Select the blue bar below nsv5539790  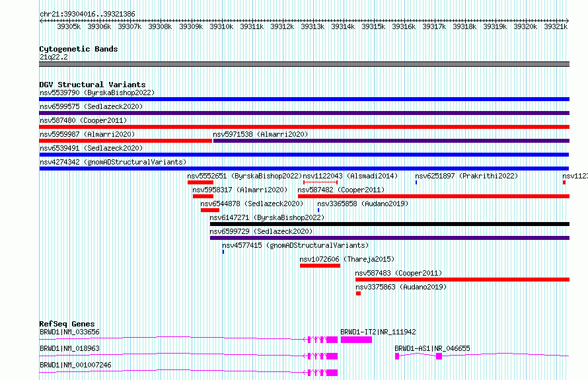tap(304, 99)
